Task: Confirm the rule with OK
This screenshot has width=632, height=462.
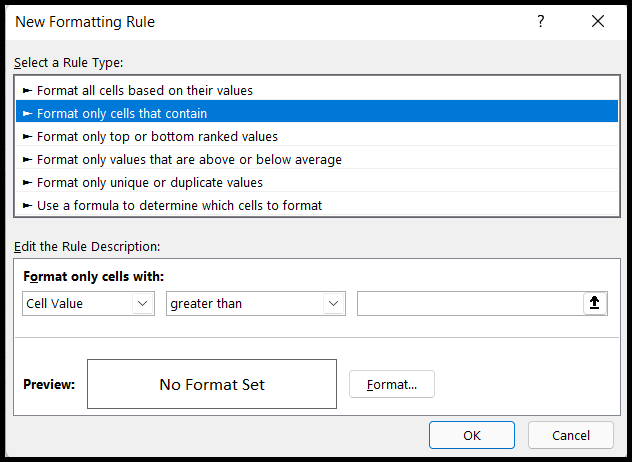Action: 471,435
